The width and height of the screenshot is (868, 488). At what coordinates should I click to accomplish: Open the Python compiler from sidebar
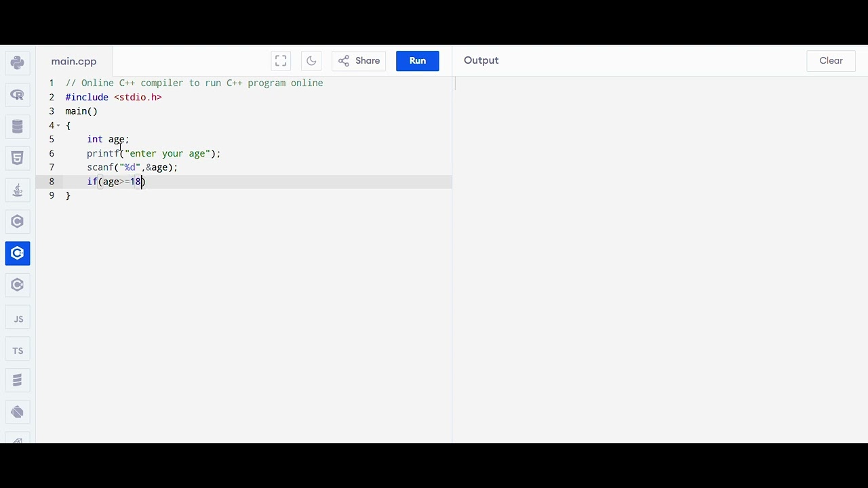pos(18,63)
